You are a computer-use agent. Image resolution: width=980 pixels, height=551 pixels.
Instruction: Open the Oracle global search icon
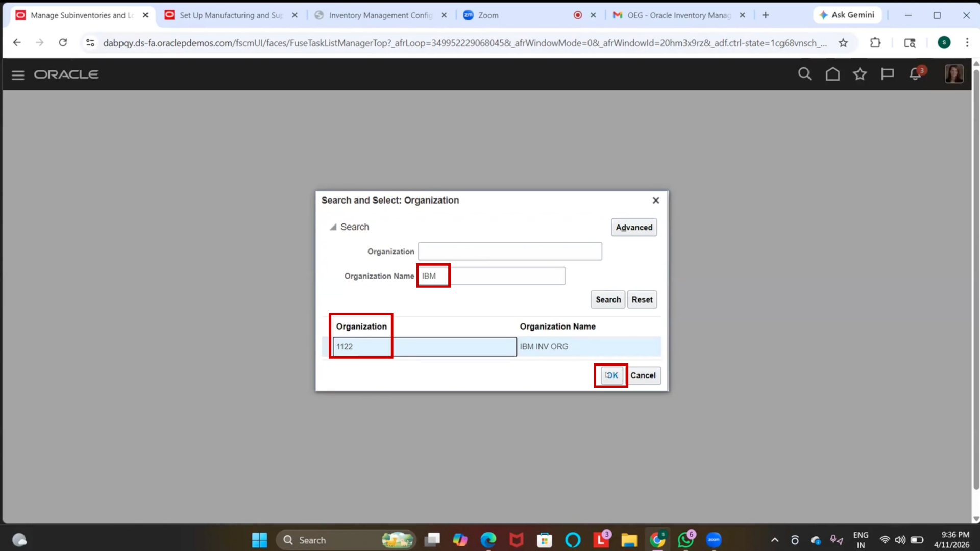[x=804, y=74]
